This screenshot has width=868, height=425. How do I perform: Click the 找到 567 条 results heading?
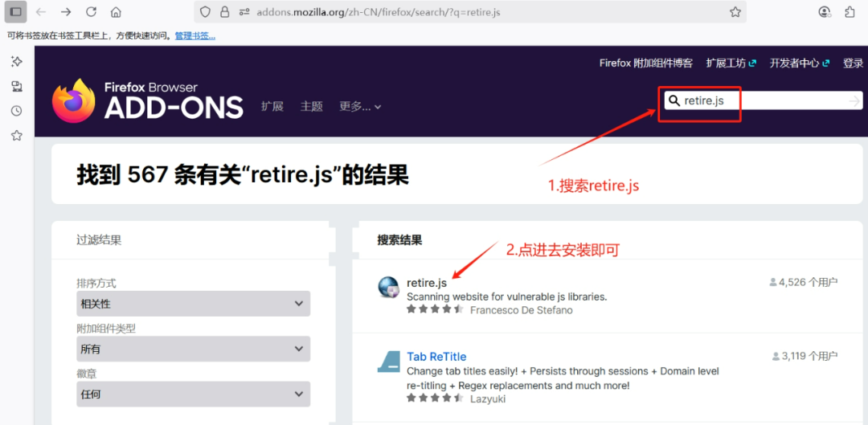point(243,174)
